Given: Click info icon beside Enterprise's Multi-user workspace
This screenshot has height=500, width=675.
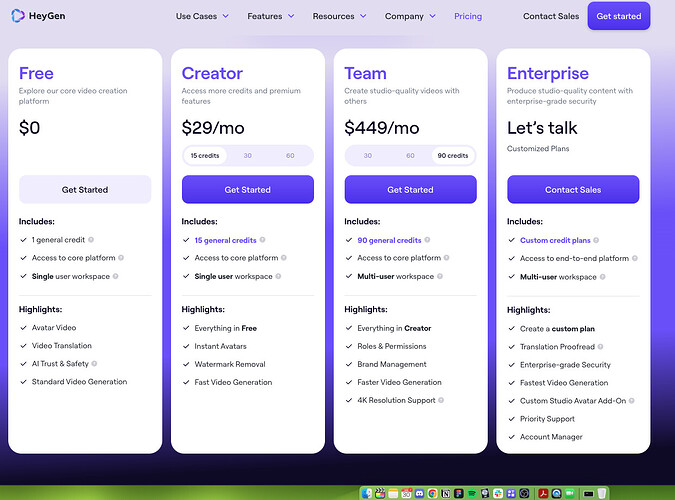Looking at the screenshot, I should point(603,277).
